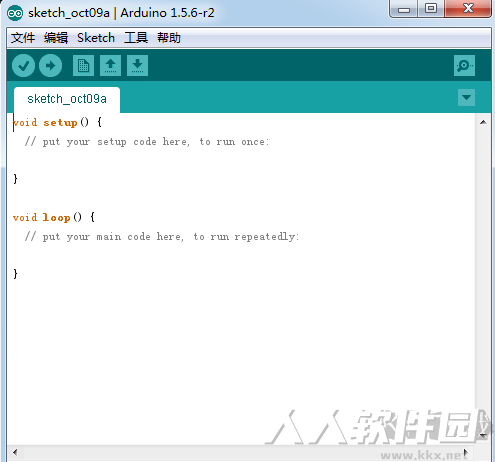Viewport: 495px width, 462px height.
Task: Upload sketch with the arrow button
Action: pos(50,66)
